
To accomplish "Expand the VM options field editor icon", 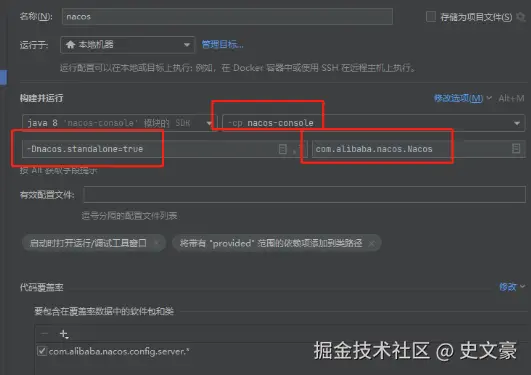I will click(x=282, y=149).
